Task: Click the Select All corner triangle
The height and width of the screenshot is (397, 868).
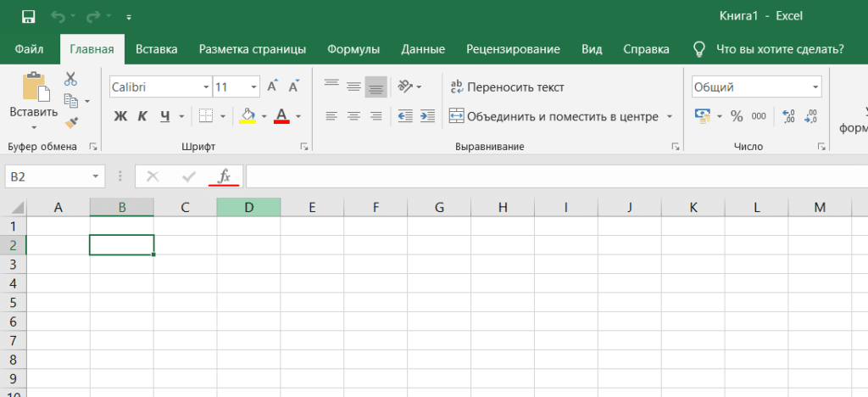Action: click(17, 208)
